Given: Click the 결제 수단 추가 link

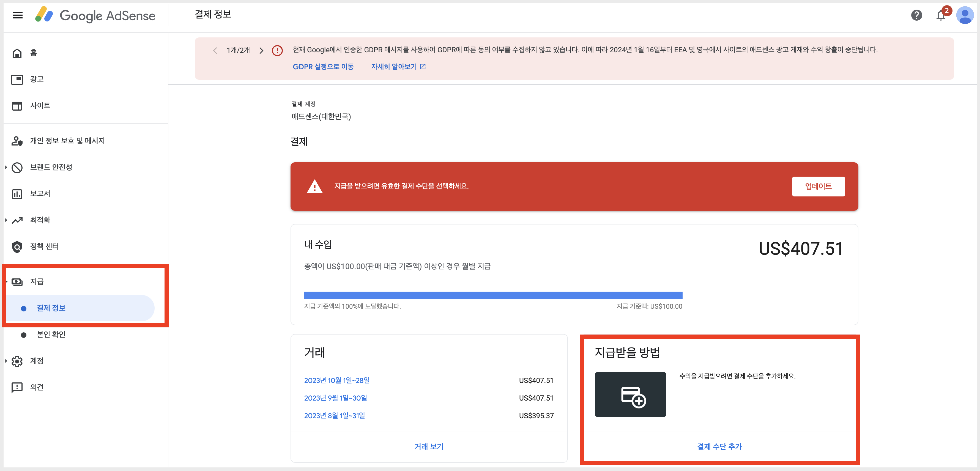Looking at the screenshot, I should (x=719, y=447).
